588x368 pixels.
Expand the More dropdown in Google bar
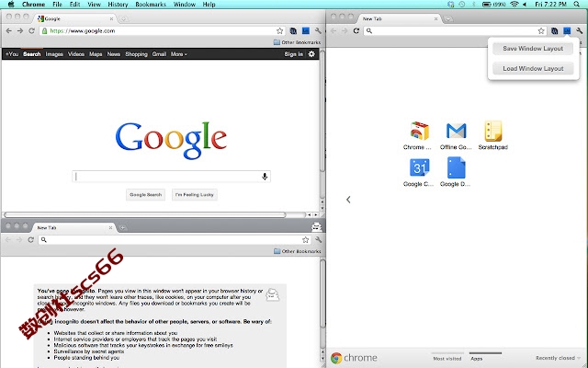tap(179, 54)
